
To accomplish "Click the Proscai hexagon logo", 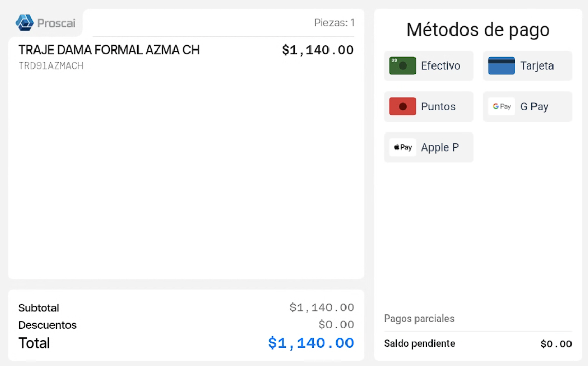I will pos(25,23).
